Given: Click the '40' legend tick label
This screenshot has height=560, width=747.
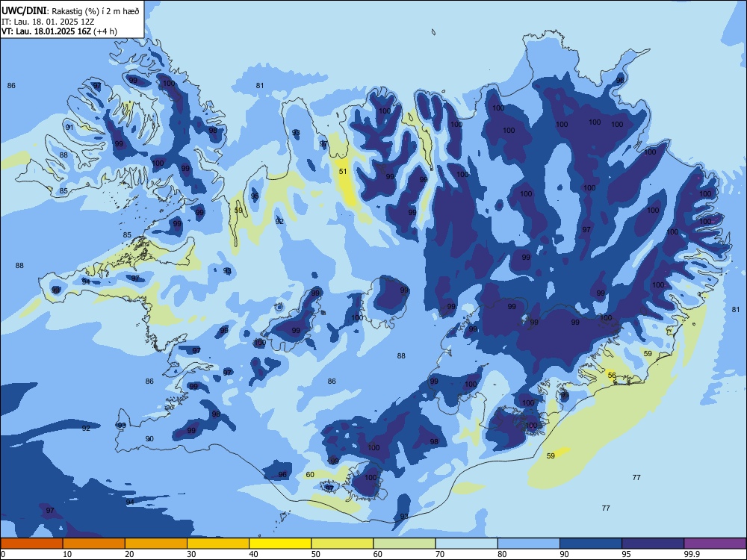Looking at the screenshot, I should click(253, 554).
